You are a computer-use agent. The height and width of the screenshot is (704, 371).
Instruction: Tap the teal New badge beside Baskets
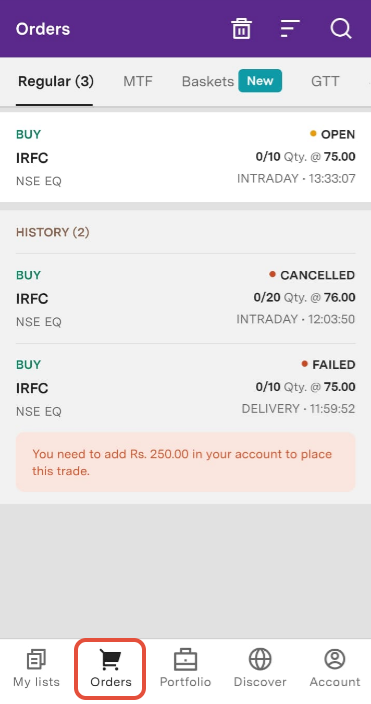(x=260, y=81)
